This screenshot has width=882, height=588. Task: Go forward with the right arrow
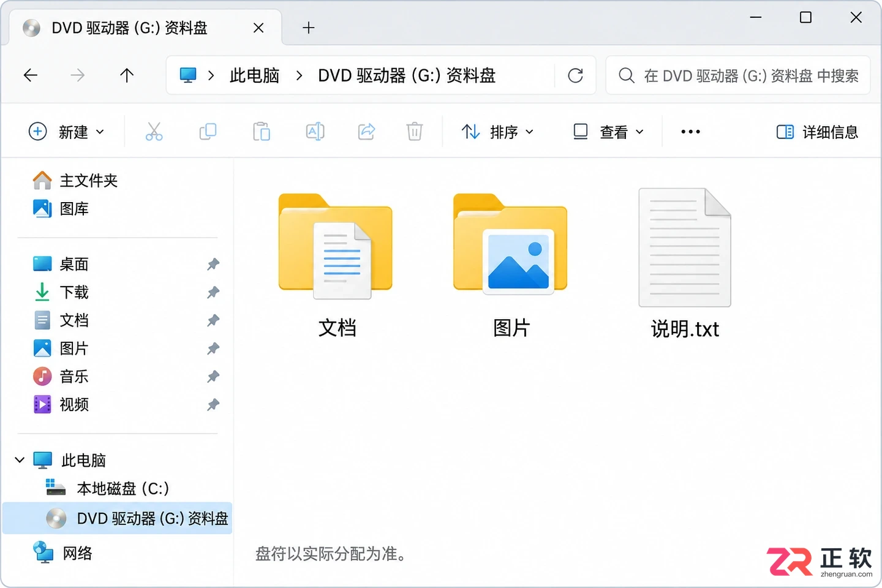click(78, 75)
